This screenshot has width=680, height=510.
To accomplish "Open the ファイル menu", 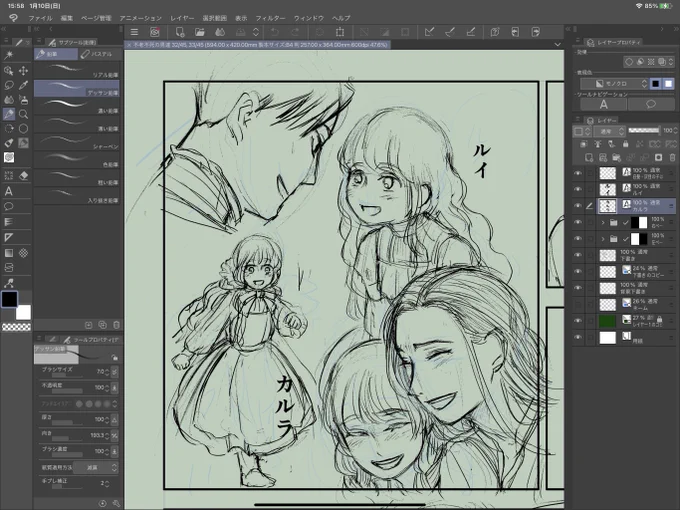I will (x=40, y=18).
